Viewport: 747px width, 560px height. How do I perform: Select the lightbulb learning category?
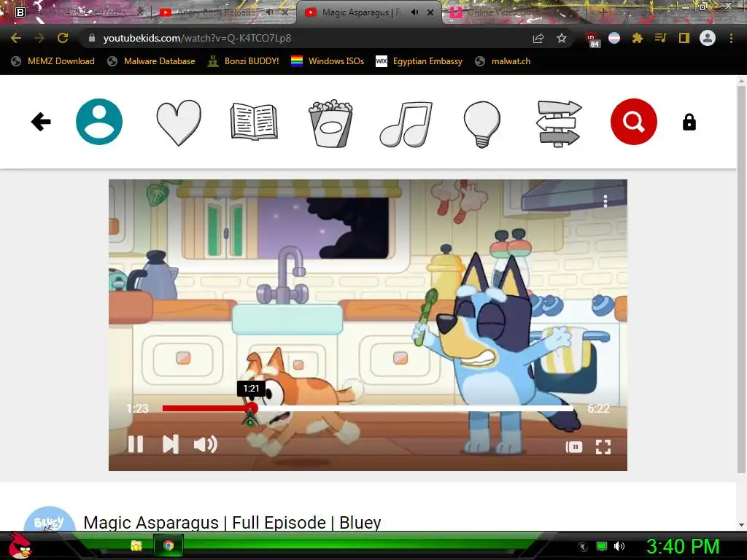click(481, 124)
